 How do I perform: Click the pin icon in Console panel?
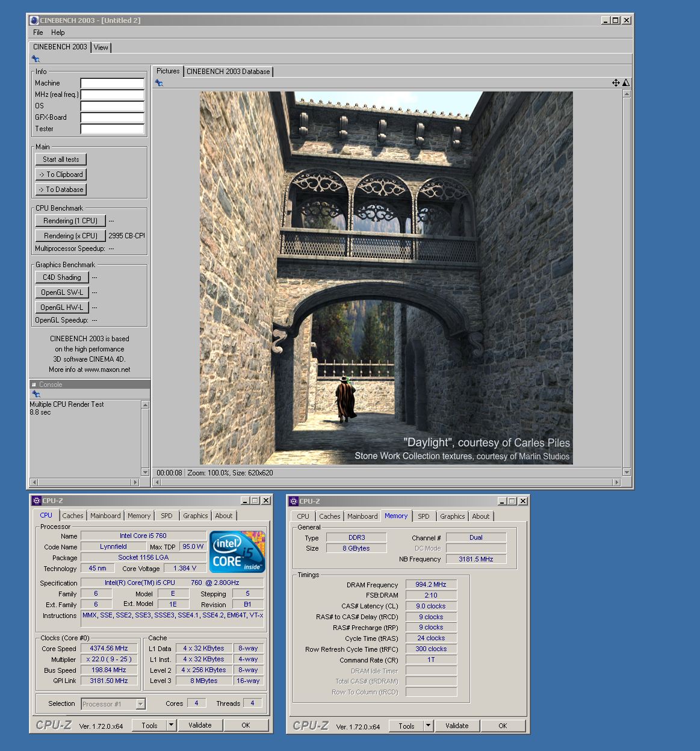(36, 394)
